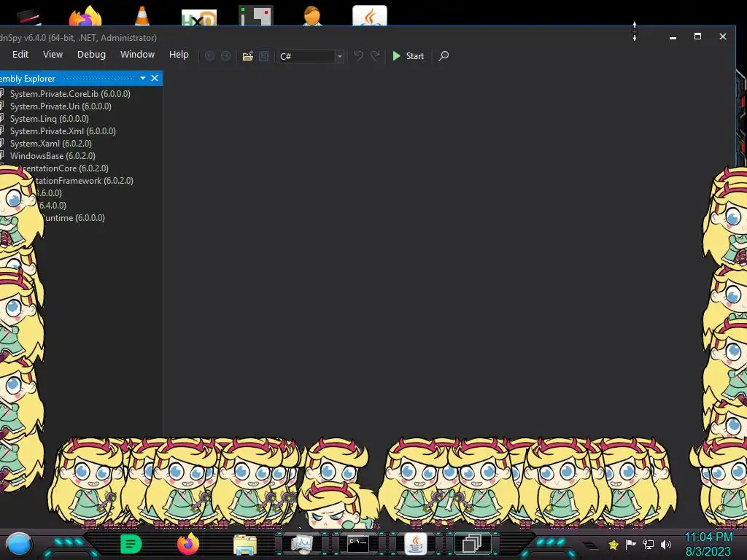
Task: Click the blue Start orb on taskbar
Action: (x=19, y=544)
